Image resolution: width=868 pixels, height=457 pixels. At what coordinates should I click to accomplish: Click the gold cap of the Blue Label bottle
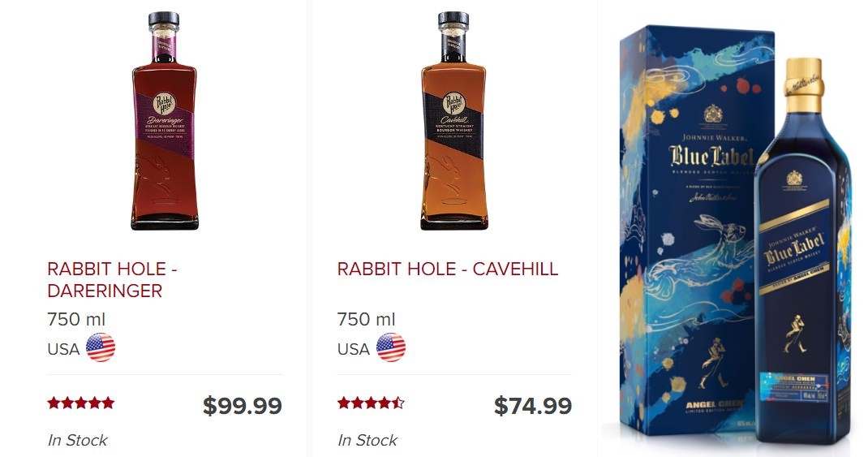(803, 84)
